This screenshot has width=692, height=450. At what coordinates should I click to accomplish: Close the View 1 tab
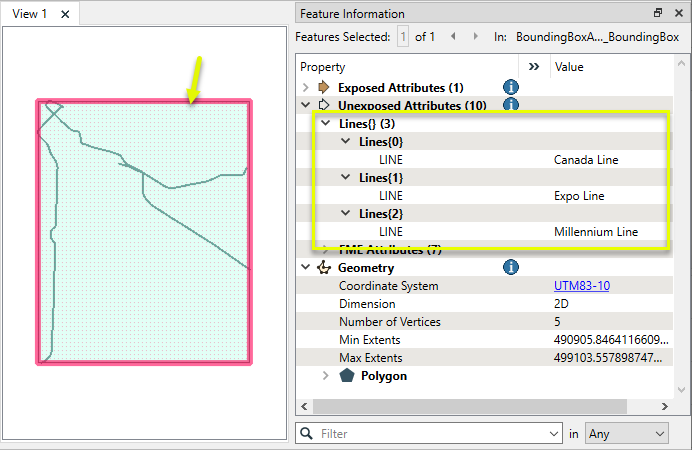coord(65,14)
